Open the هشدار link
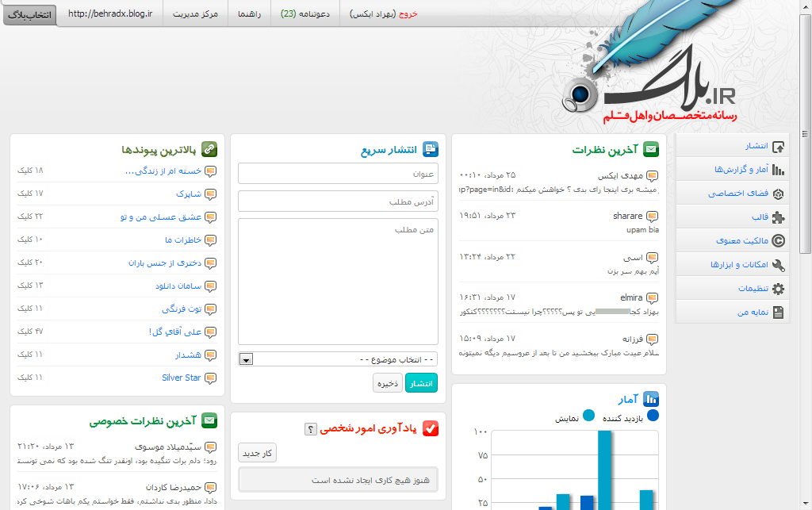Image resolution: width=812 pixels, height=510 pixels. click(188, 355)
